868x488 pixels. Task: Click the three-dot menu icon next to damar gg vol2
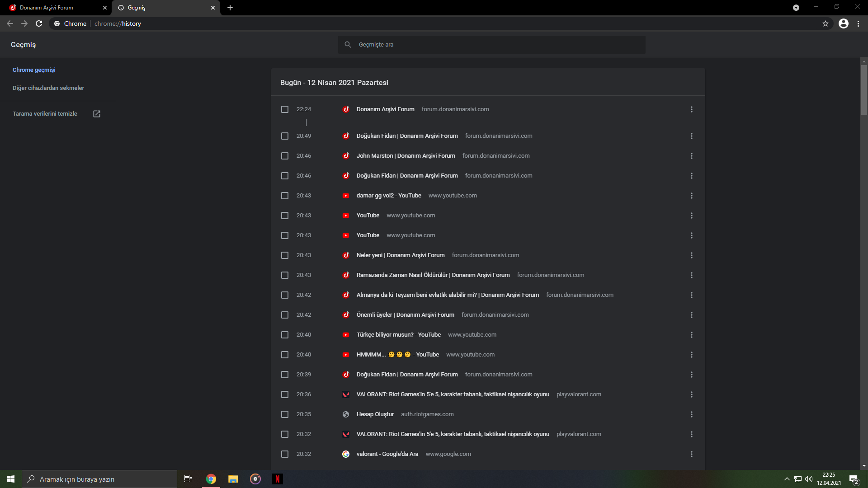click(692, 196)
